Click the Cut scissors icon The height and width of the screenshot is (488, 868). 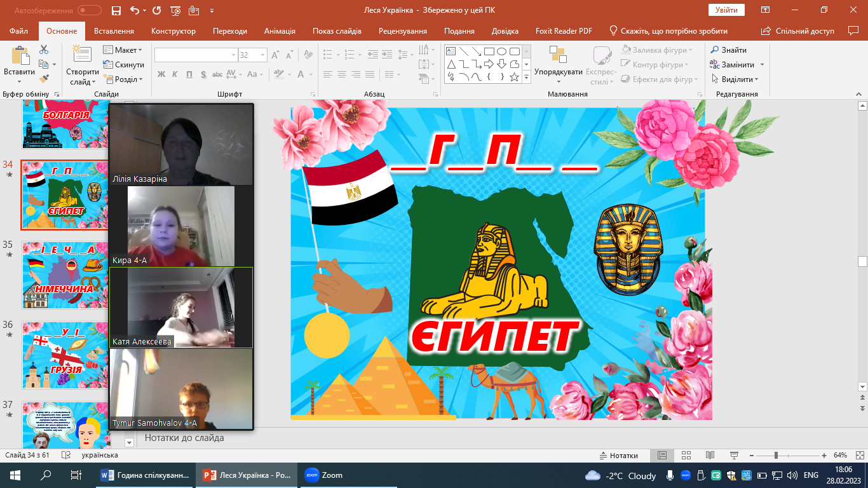tap(44, 50)
